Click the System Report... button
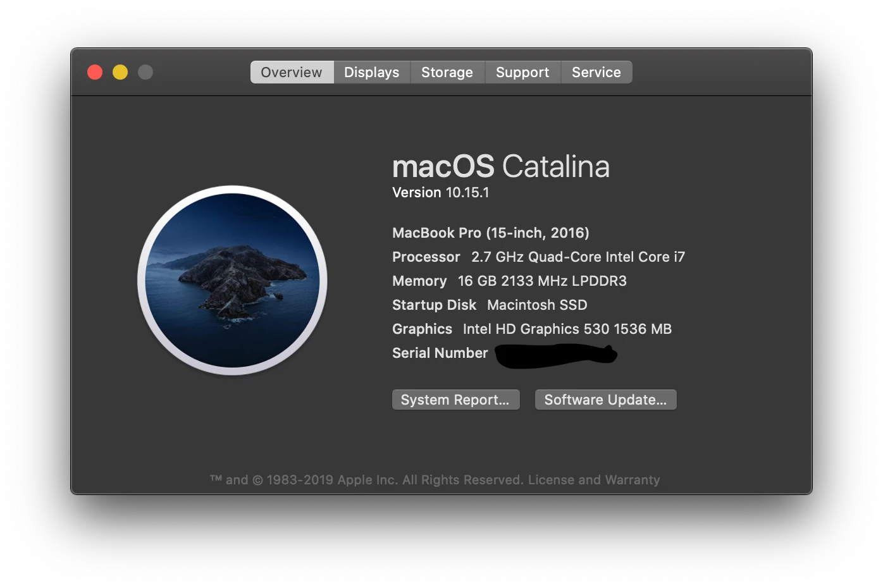This screenshot has height=588, width=883. pos(455,400)
